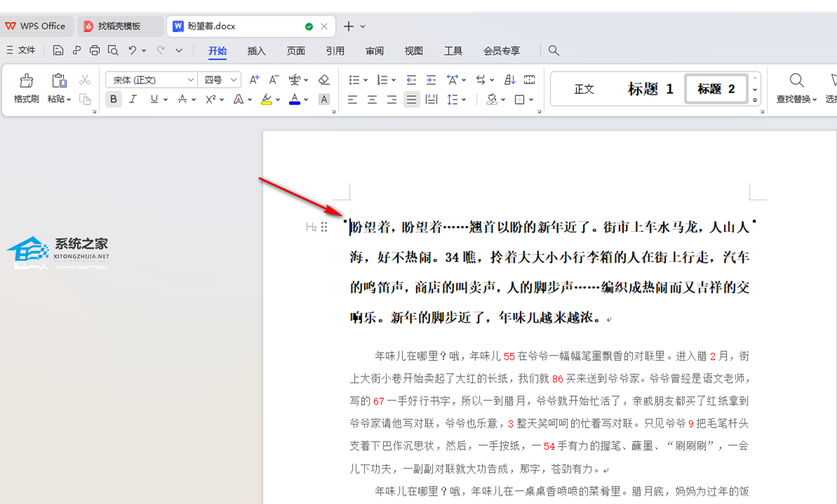Expand the styles gallery more arrow
This screenshot has width=837, height=504.
[x=755, y=100]
